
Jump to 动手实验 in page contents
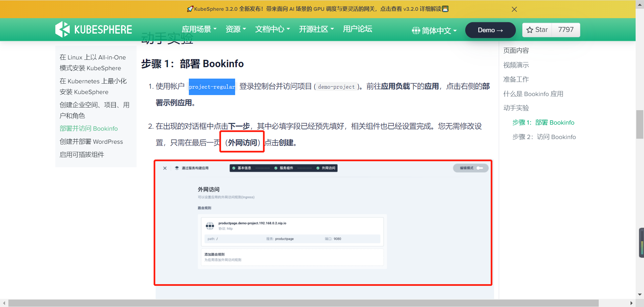tap(516, 108)
